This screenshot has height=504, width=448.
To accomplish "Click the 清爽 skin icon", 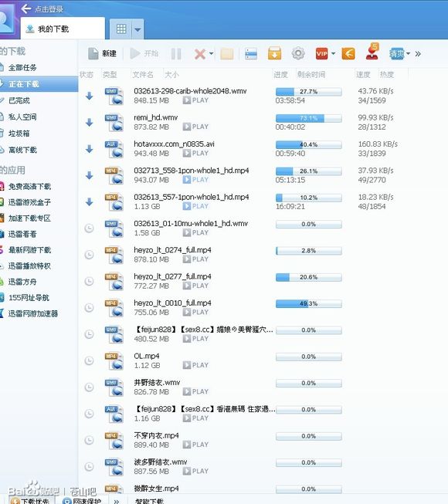I will point(396,54).
